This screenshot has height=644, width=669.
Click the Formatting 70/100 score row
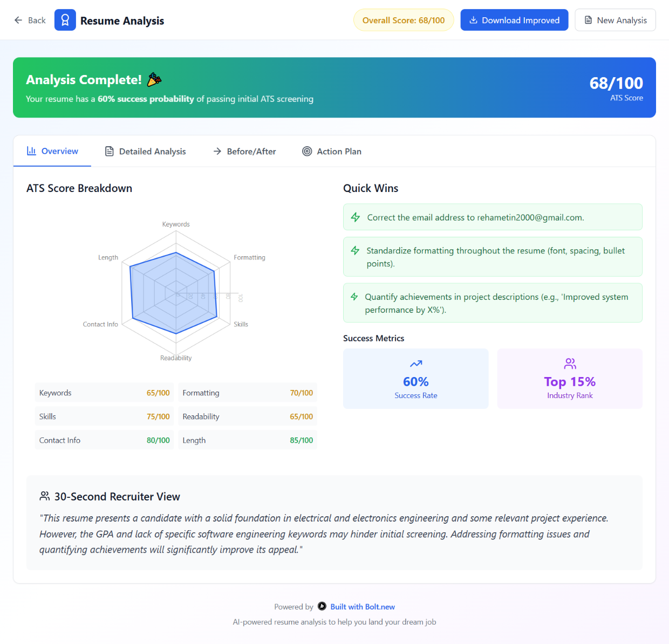(x=248, y=393)
